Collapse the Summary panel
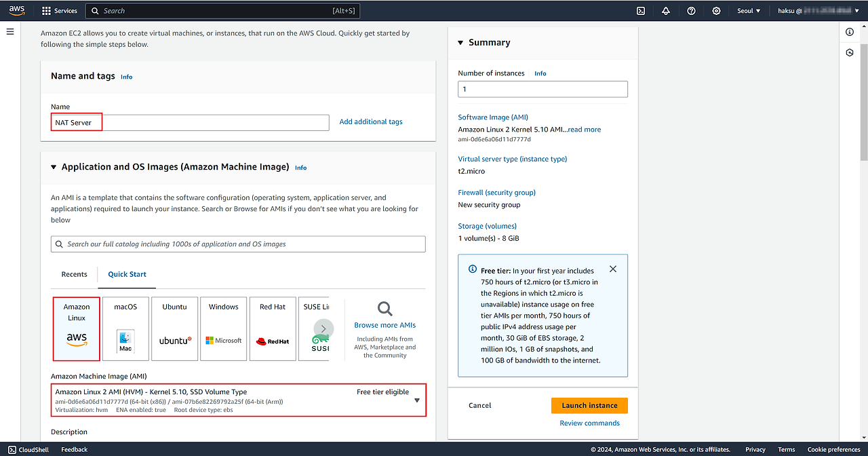The image size is (868, 456). [461, 43]
